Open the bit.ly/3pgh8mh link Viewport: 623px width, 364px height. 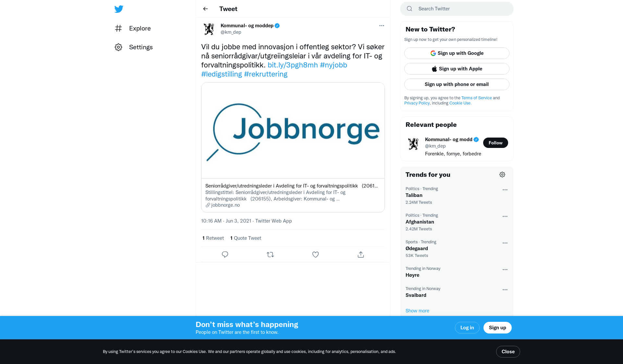coord(293,65)
